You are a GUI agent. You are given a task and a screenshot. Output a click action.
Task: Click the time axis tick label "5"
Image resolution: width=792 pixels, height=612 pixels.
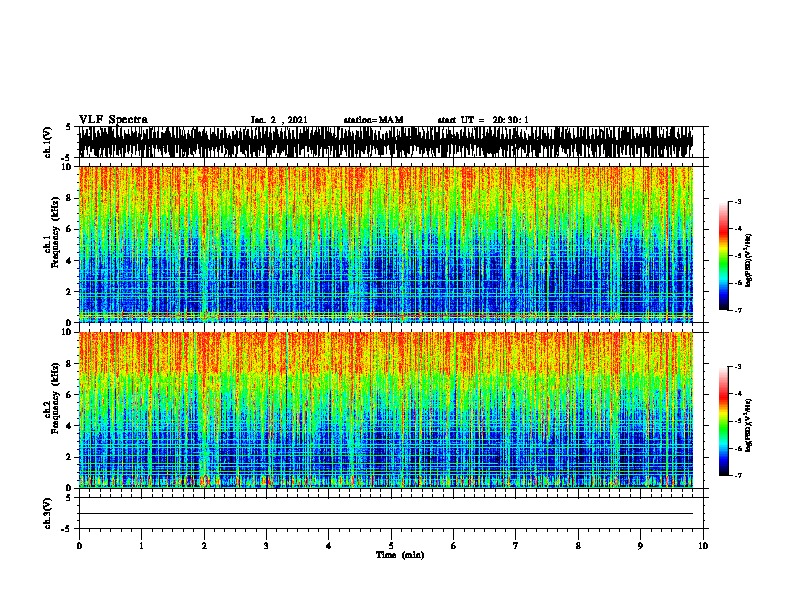391,546
